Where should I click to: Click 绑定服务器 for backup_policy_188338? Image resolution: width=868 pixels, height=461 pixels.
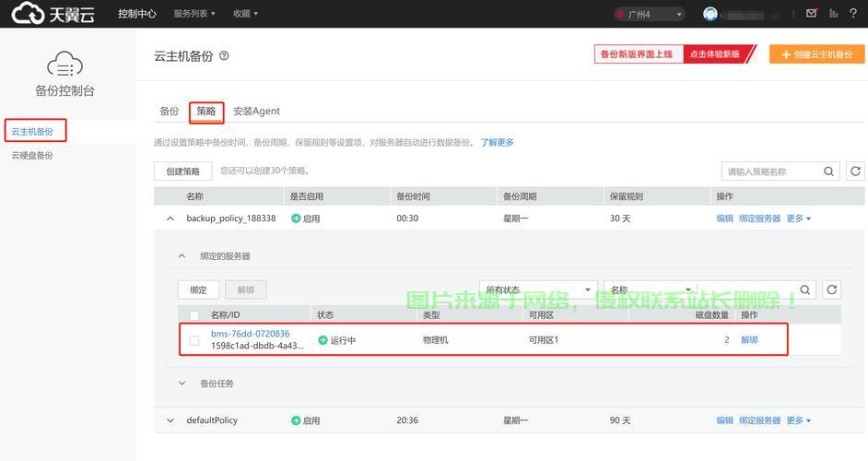tap(759, 219)
